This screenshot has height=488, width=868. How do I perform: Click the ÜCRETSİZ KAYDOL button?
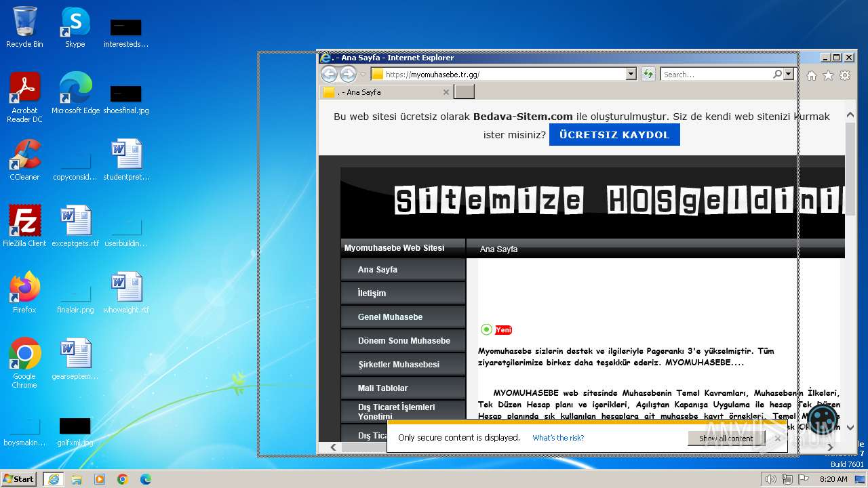coord(614,135)
